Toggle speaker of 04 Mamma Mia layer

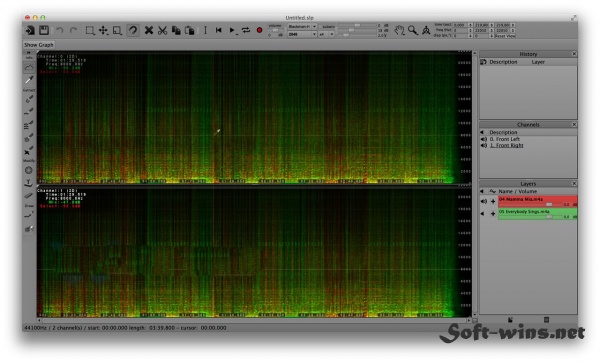click(x=484, y=201)
